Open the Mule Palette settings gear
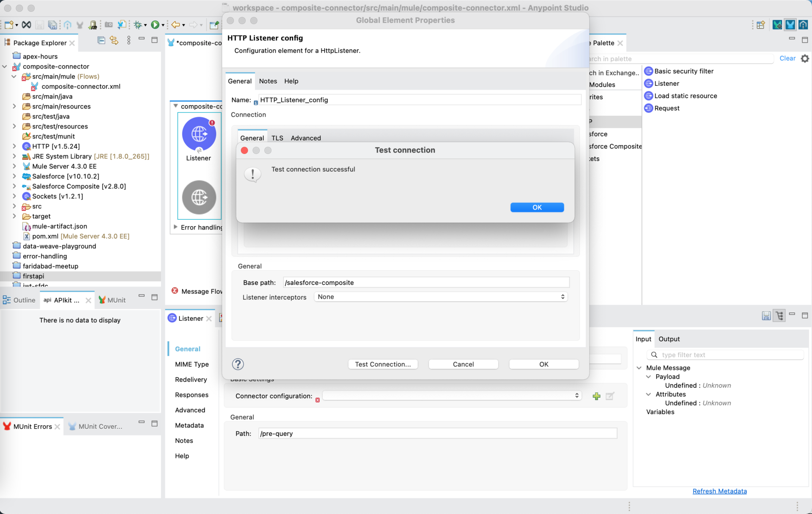This screenshot has height=514, width=812. [805, 58]
